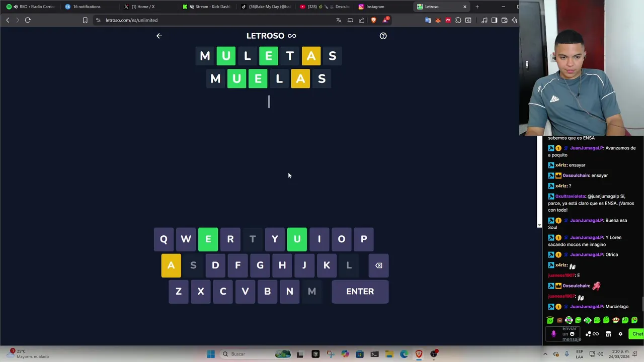Open the Google Translate extension icon

pos(428,20)
